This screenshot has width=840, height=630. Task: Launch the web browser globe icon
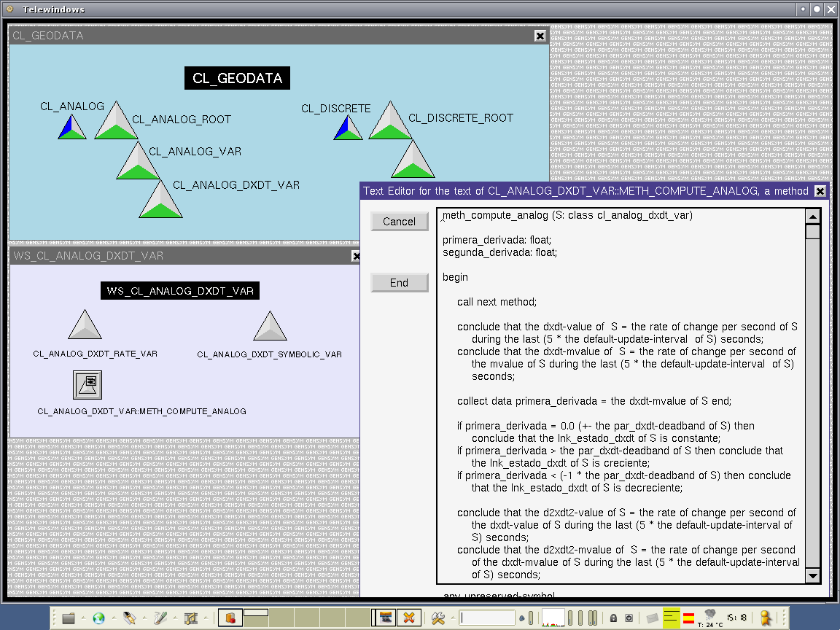(x=98, y=618)
